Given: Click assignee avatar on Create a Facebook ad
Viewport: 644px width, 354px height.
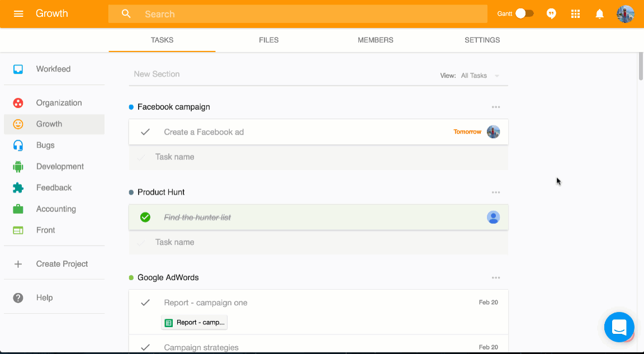Looking at the screenshot, I should (x=493, y=132).
